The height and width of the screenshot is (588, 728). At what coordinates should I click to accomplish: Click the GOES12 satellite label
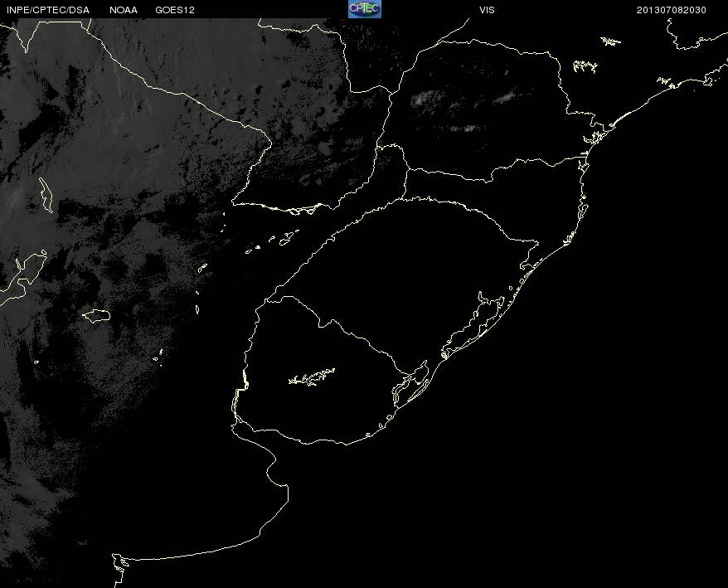[x=175, y=10]
